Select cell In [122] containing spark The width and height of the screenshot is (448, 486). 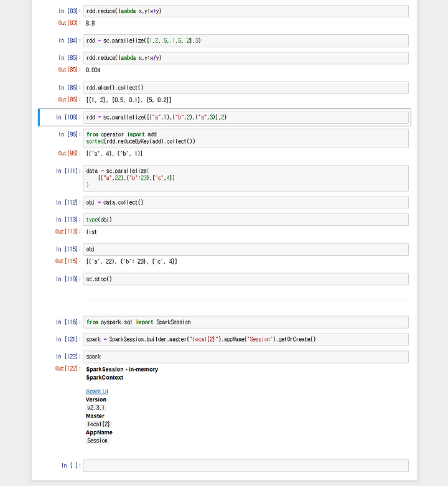click(246, 357)
